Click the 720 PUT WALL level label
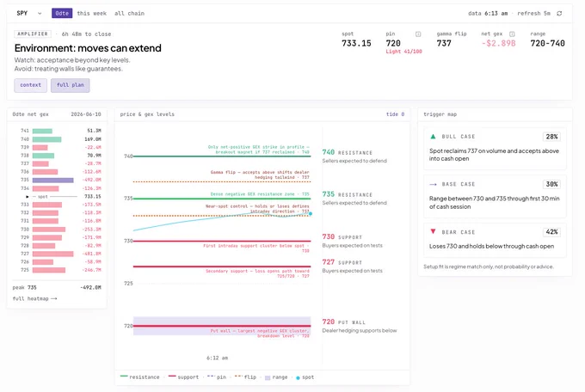 click(x=343, y=322)
